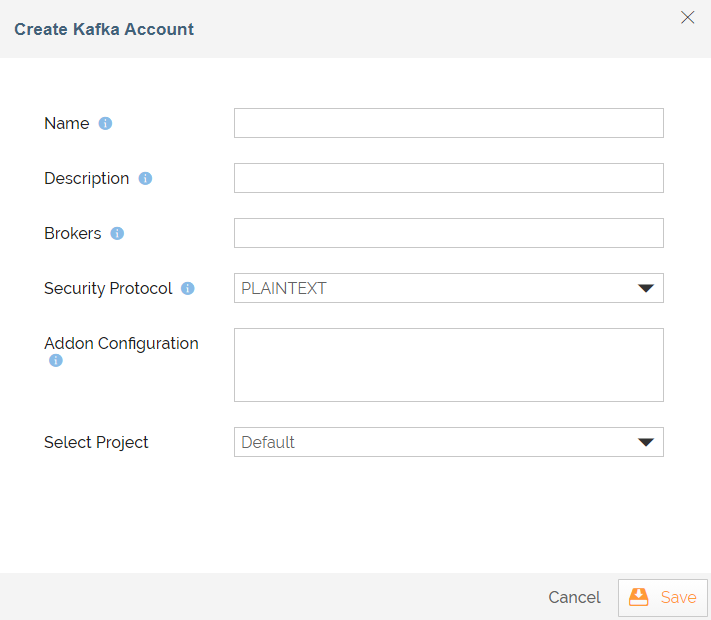Open the Security Protocol PLAINTEXT dropdown
The height and width of the screenshot is (620, 711).
[x=430, y=288]
